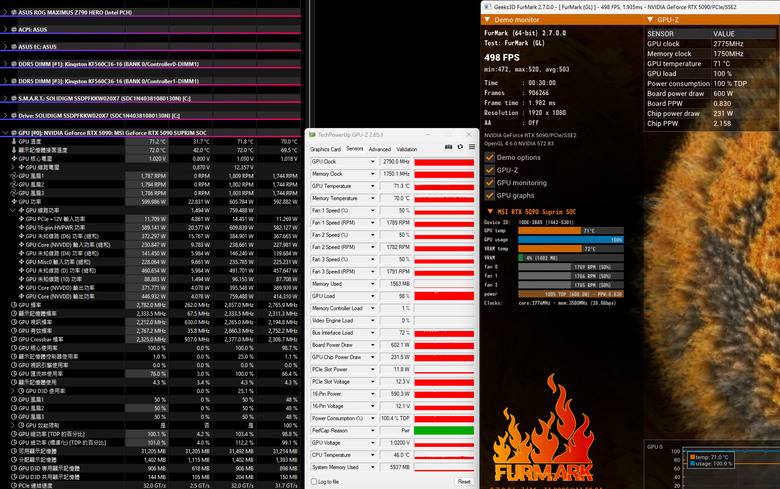Click the FurMark window title bar icon
The image size is (780, 489).
(x=488, y=6)
